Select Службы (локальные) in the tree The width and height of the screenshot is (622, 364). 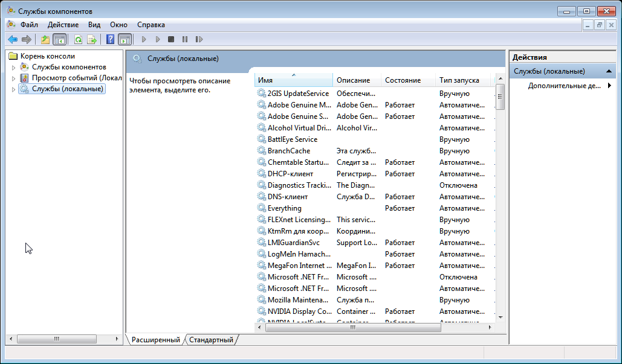point(68,89)
